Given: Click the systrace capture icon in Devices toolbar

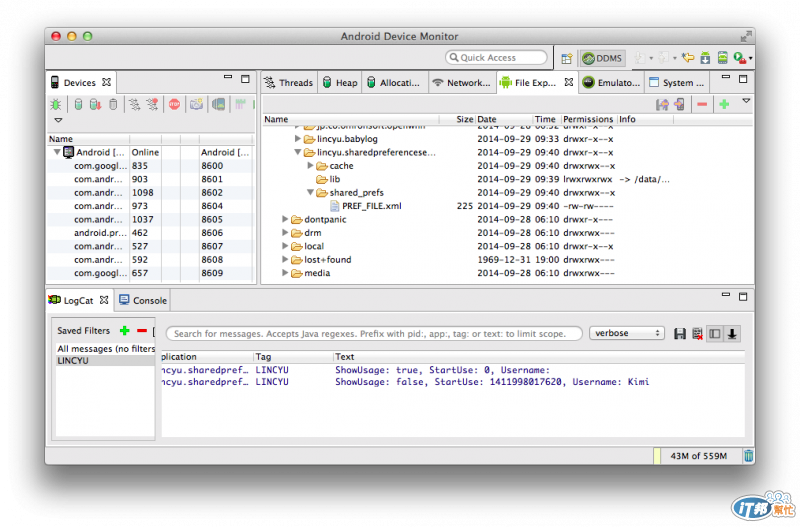Looking at the screenshot, I should point(240,105).
